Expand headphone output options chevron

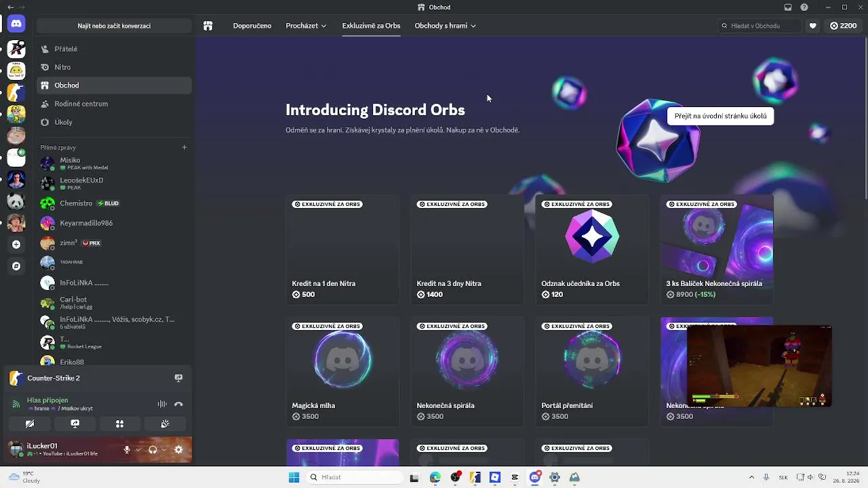click(163, 449)
